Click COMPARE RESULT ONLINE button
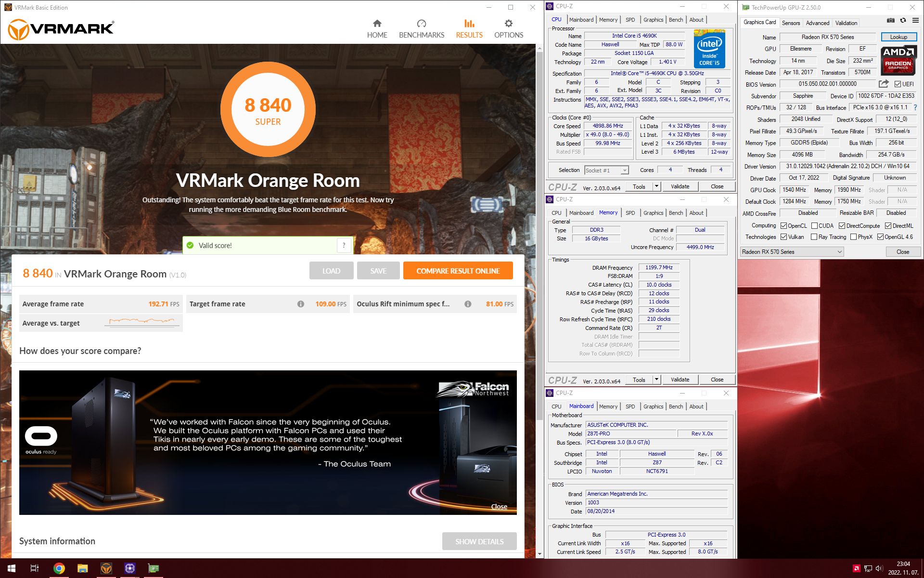Viewport: 924px width, 578px height. point(458,271)
